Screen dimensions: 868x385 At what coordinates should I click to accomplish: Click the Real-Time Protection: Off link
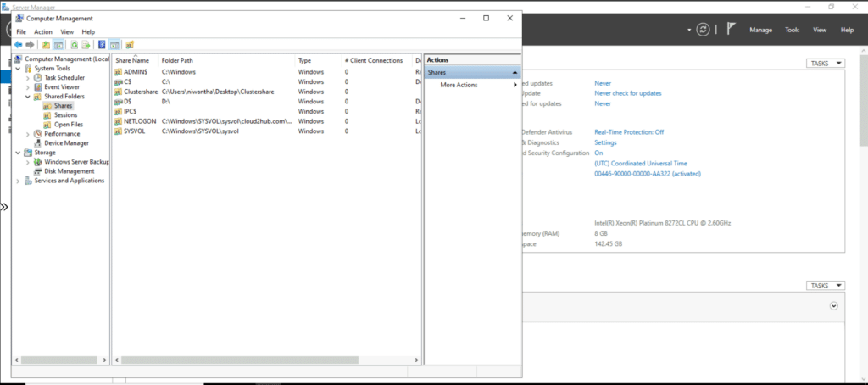click(x=629, y=132)
